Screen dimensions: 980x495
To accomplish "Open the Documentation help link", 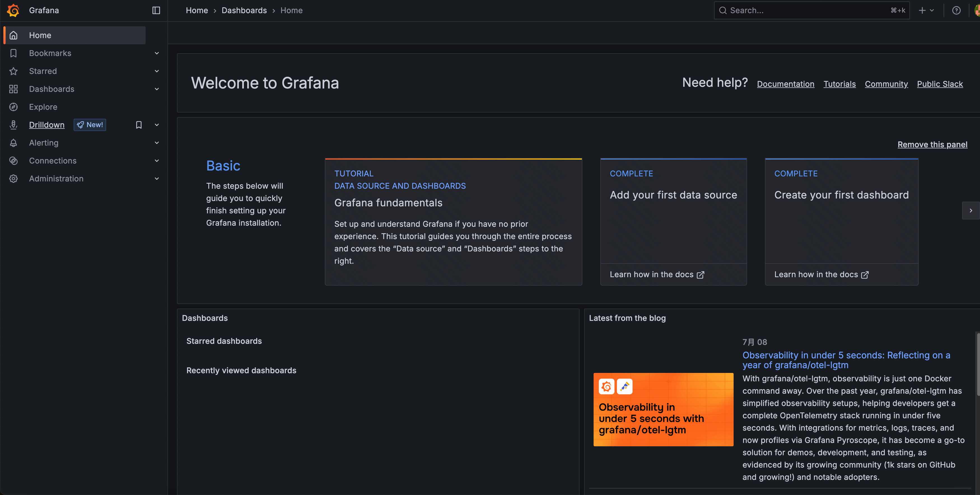I will (785, 84).
